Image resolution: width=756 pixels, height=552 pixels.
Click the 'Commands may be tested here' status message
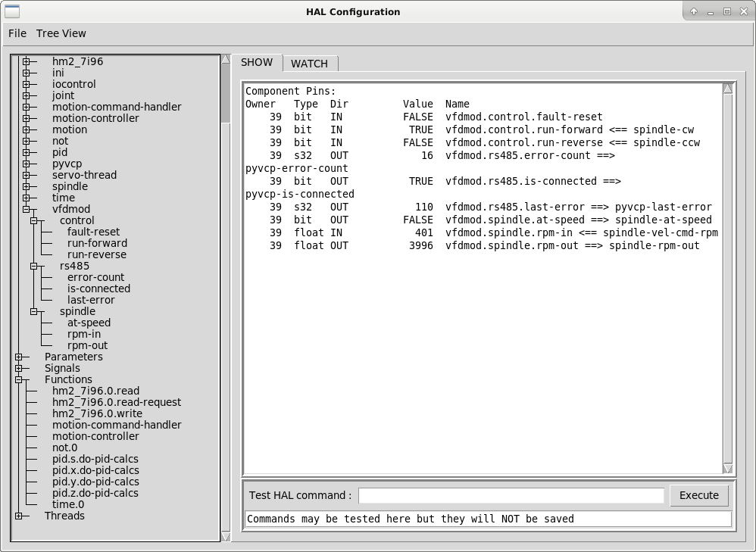pyautogui.click(x=411, y=519)
